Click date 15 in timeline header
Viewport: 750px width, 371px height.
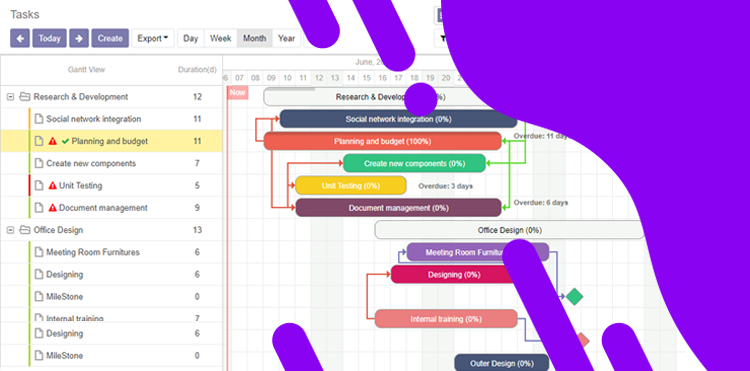(x=366, y=78)
